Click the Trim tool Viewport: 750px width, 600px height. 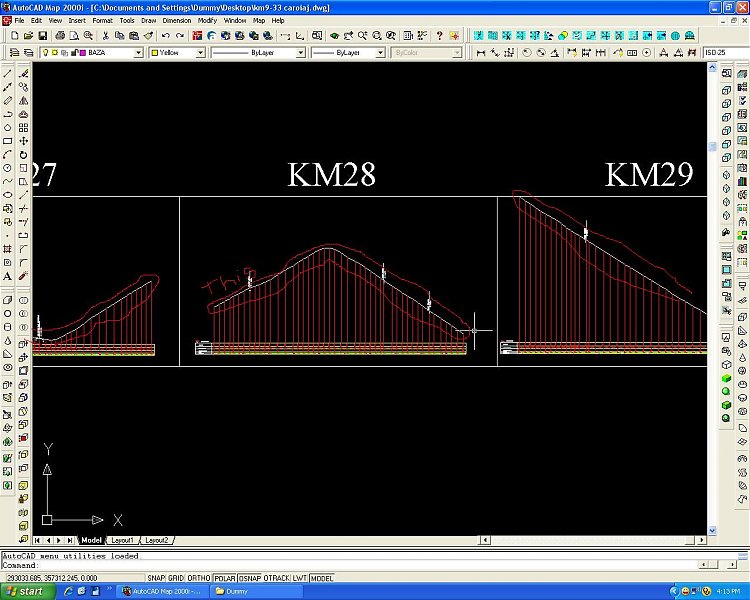pyautogui.click(x=23, y=209)
